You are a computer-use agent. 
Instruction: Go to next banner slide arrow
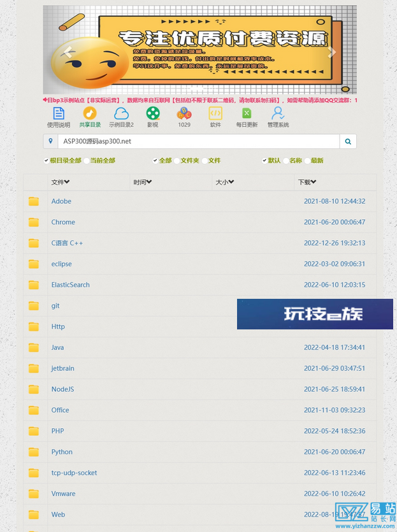click(x=332, y=52)
